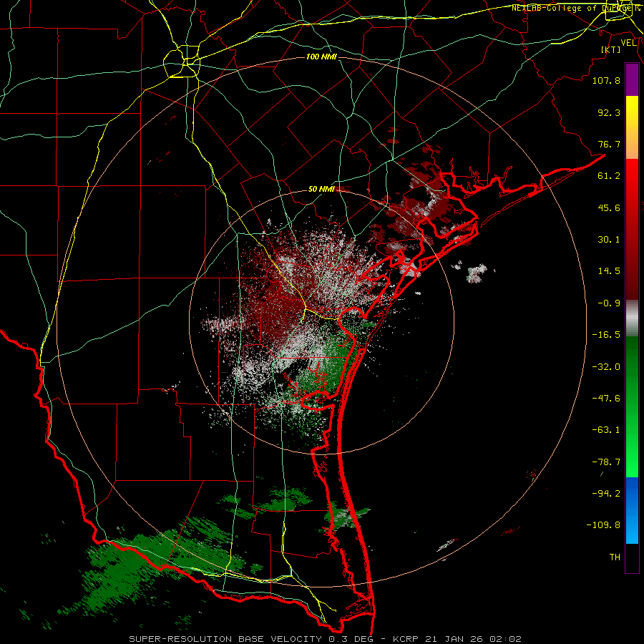The height and width of the screenshot is (644, 644).
Task: Pick the yellow-orange segment of the color bar
Action: (x=632, y=127)
